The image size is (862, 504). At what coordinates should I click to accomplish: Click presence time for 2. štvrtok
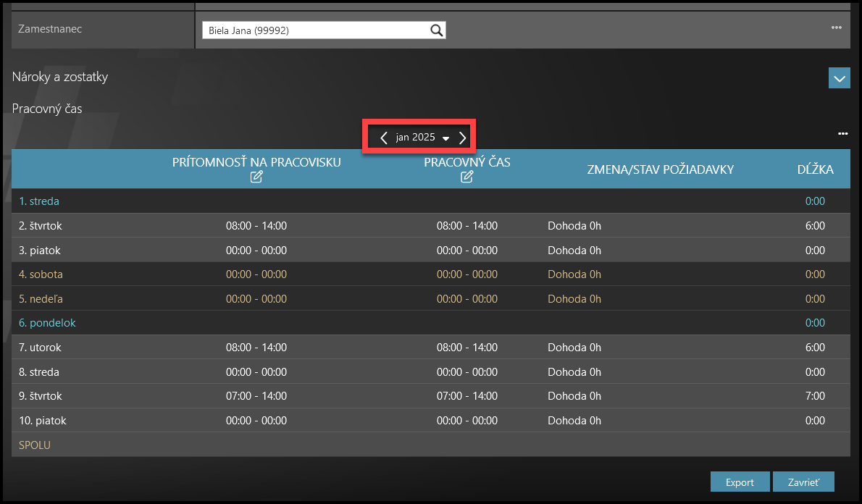pyautogui.click(x=256, y=226)
